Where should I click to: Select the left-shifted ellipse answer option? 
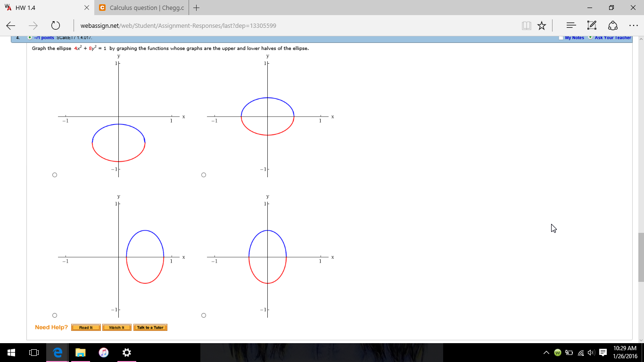click(x=54, y=174)
